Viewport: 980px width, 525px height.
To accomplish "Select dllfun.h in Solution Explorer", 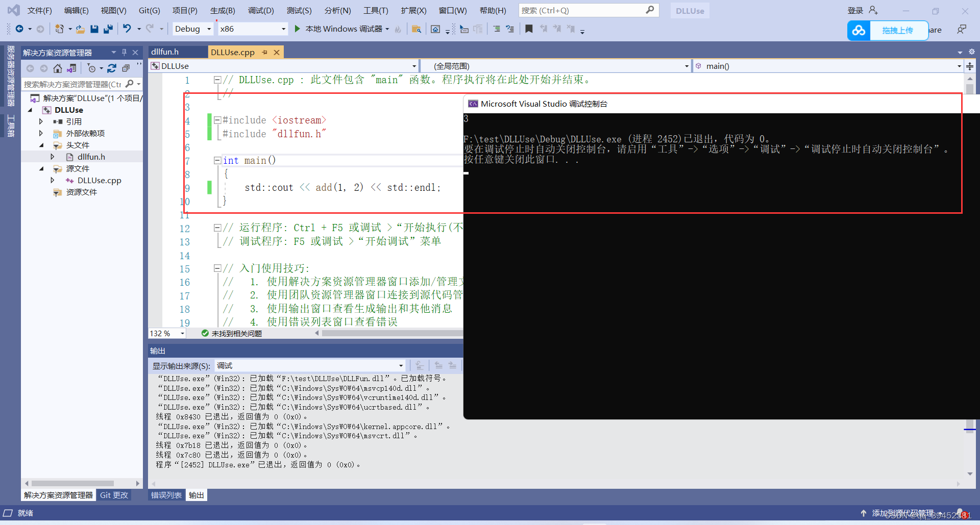I will point(91,157).
